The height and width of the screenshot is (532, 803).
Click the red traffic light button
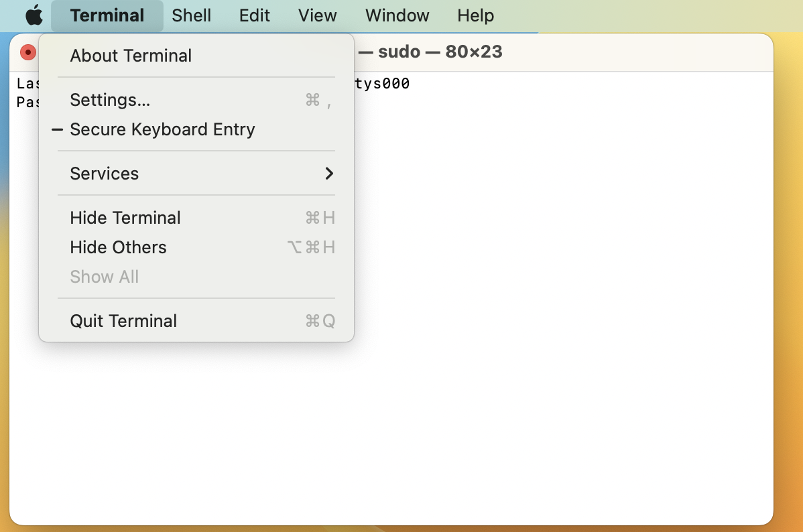coord(27,52)
